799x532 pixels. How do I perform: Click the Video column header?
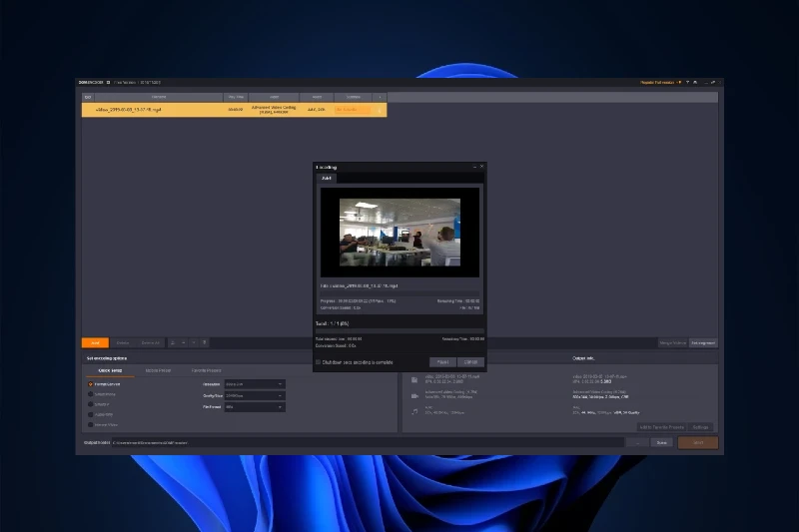tap(274, 97)
